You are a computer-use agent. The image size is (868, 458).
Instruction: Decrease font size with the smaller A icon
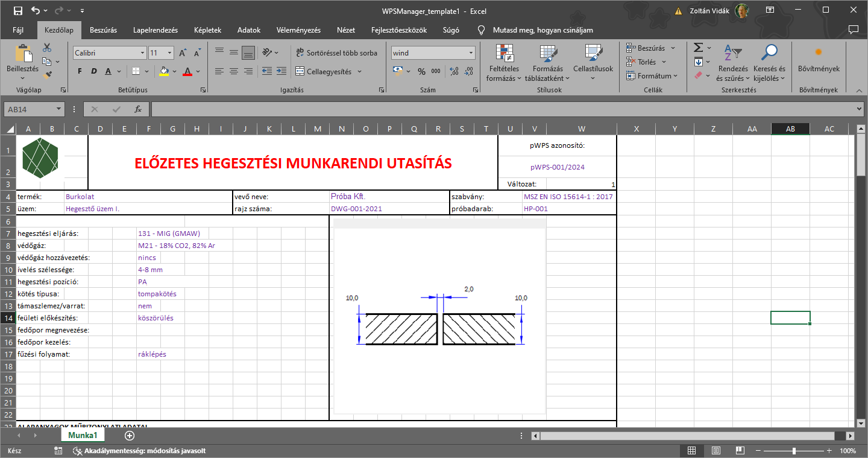(x=198, y=53)
